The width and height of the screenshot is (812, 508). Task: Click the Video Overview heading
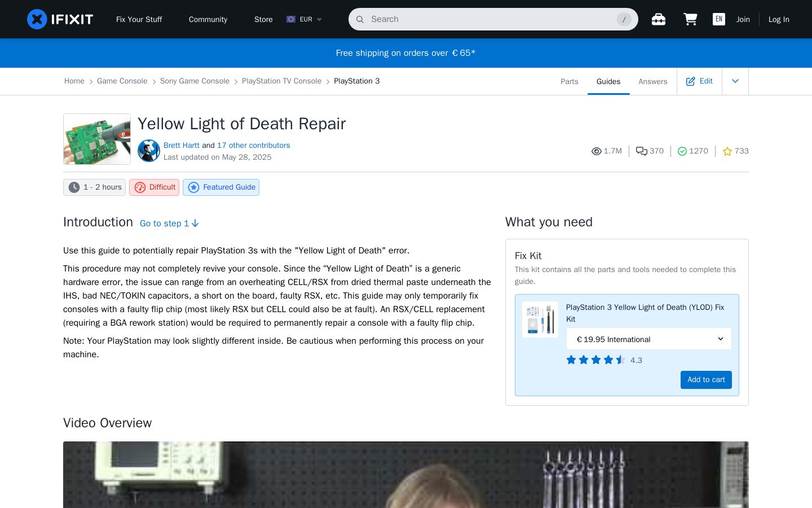coord(108,423)
